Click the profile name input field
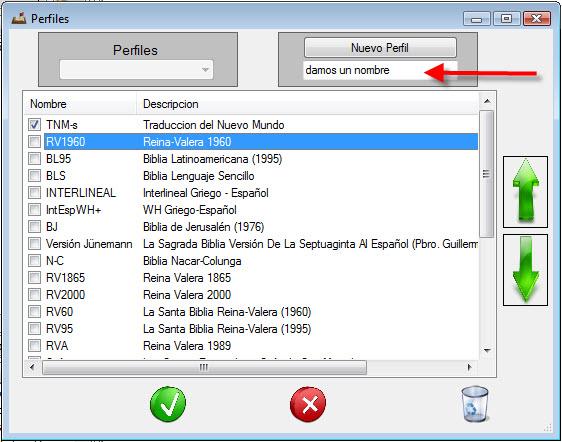The image size is (562, 442). click(x=380, y=70)
